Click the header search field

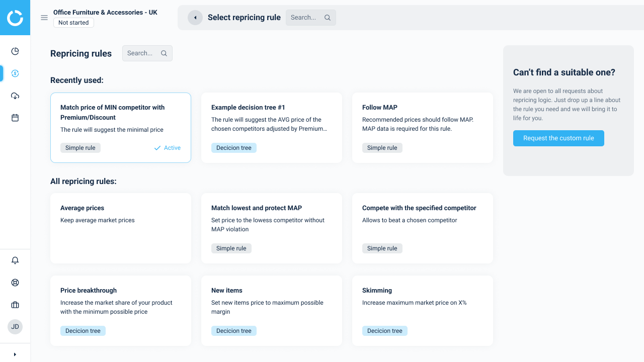point(310,18)
